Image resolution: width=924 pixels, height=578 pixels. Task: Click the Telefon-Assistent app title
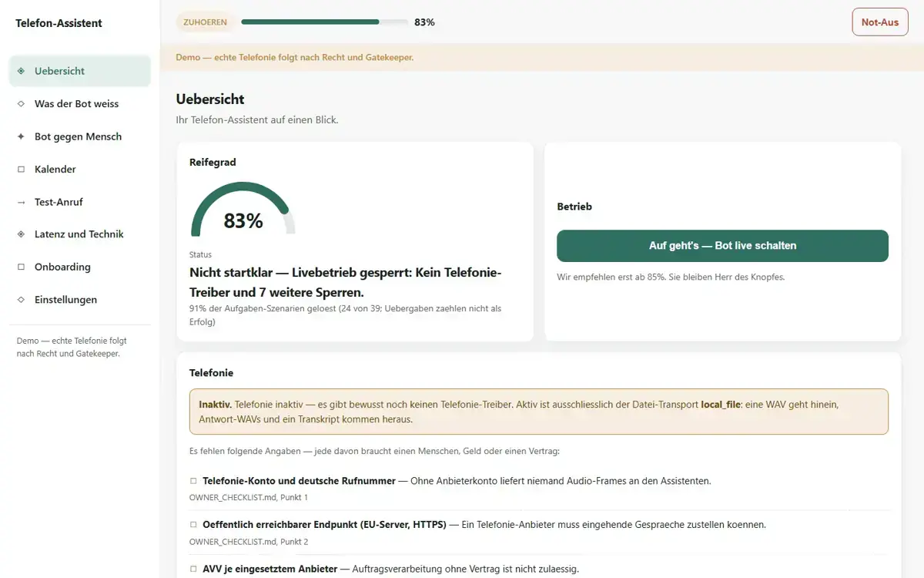59,23
